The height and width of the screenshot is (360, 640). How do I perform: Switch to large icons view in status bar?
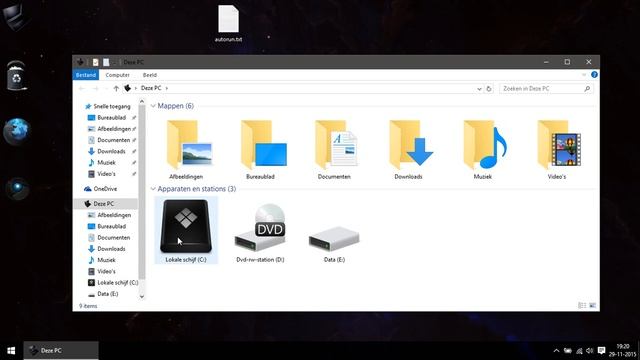(592, 306)
